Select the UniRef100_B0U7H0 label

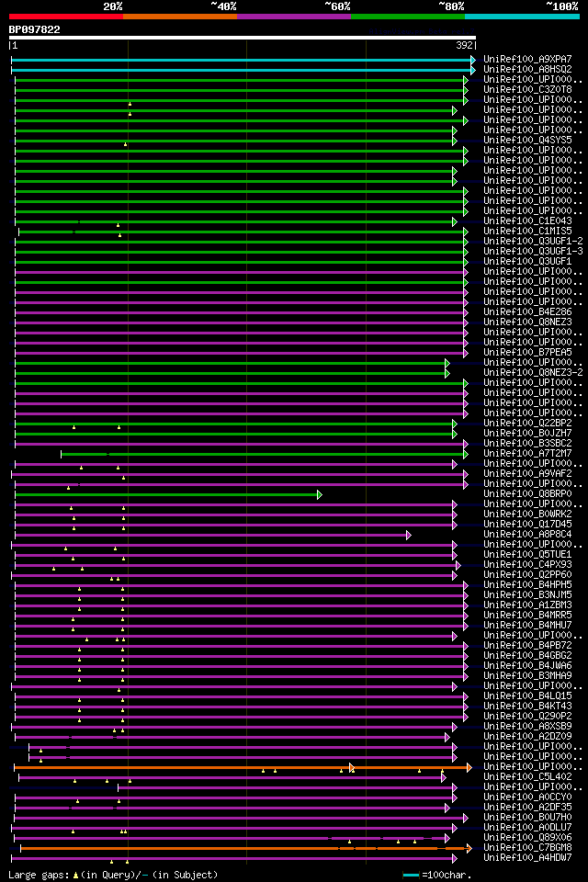(x=527, y=818)
